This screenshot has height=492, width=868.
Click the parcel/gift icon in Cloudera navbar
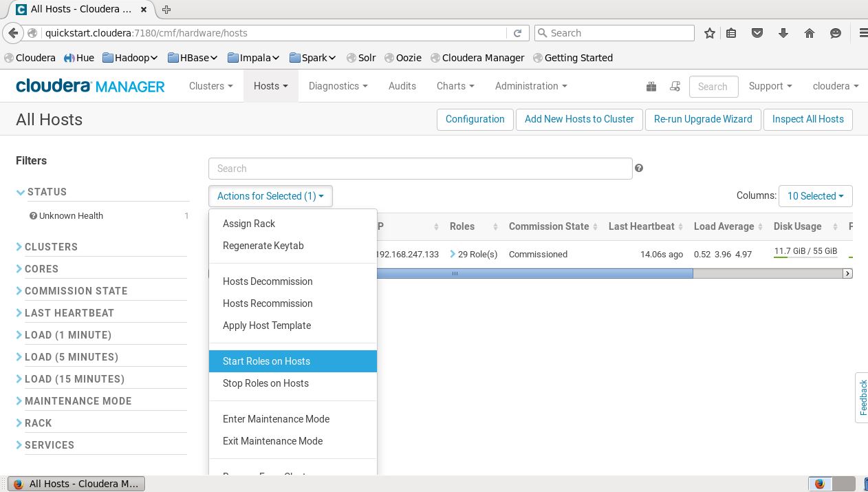(651, 86)
